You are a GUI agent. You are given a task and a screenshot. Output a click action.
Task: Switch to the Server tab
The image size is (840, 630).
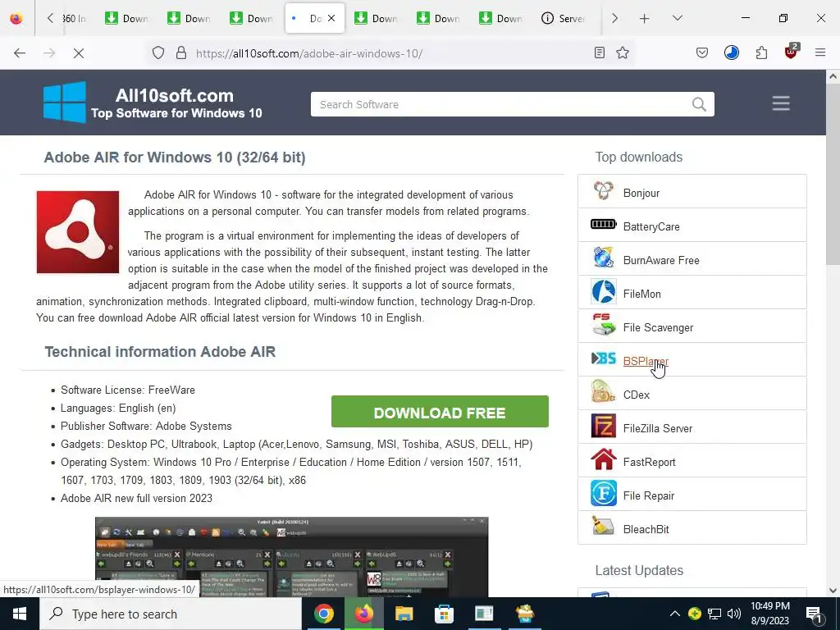tap(564, 18)
